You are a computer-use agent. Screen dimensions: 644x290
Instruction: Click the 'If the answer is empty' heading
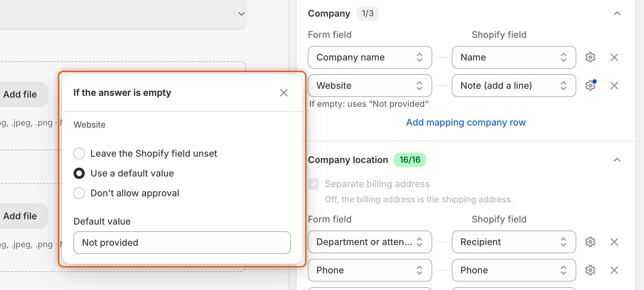click(122, 93)
